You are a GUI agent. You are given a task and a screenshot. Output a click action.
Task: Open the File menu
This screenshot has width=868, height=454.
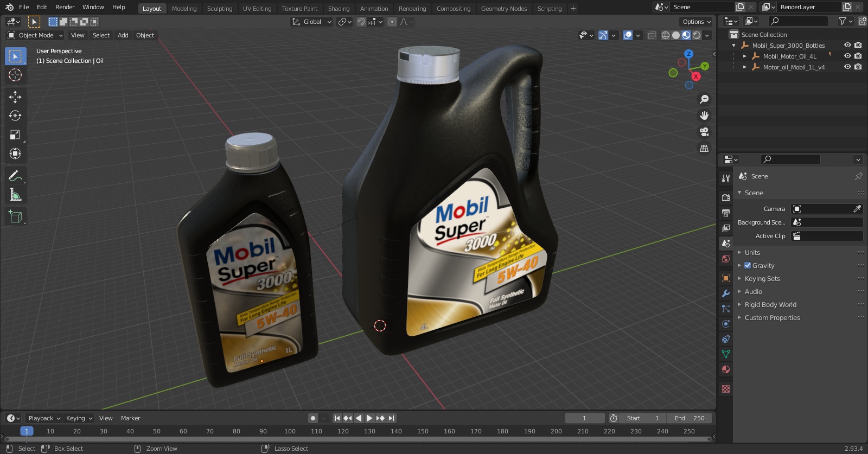24,7
